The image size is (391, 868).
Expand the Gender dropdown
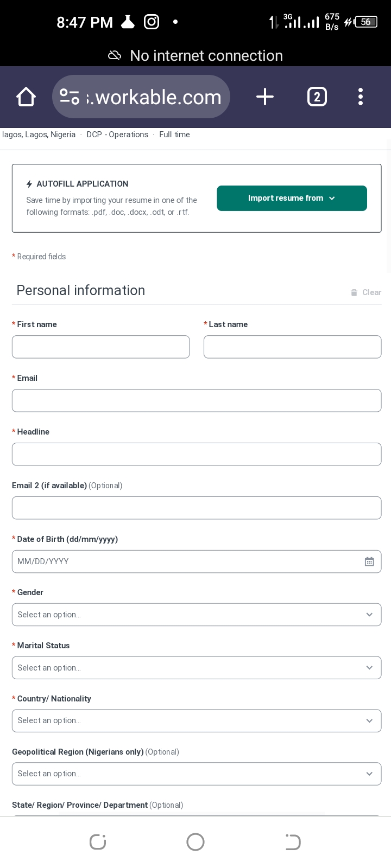click(x=197, y=615)
